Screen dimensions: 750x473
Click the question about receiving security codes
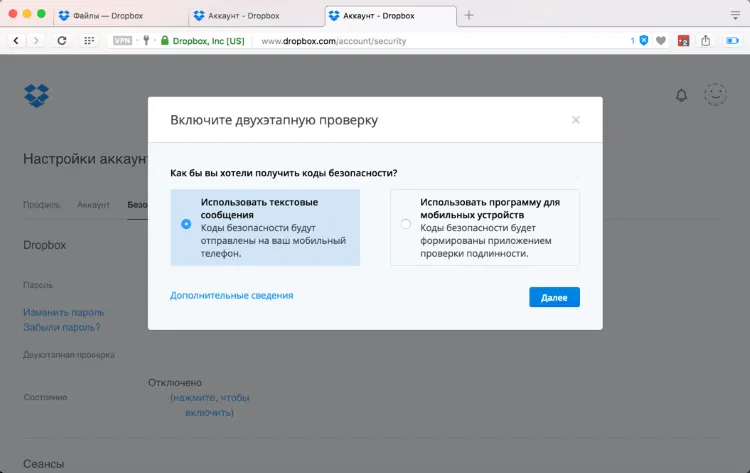tap(284, 173)
